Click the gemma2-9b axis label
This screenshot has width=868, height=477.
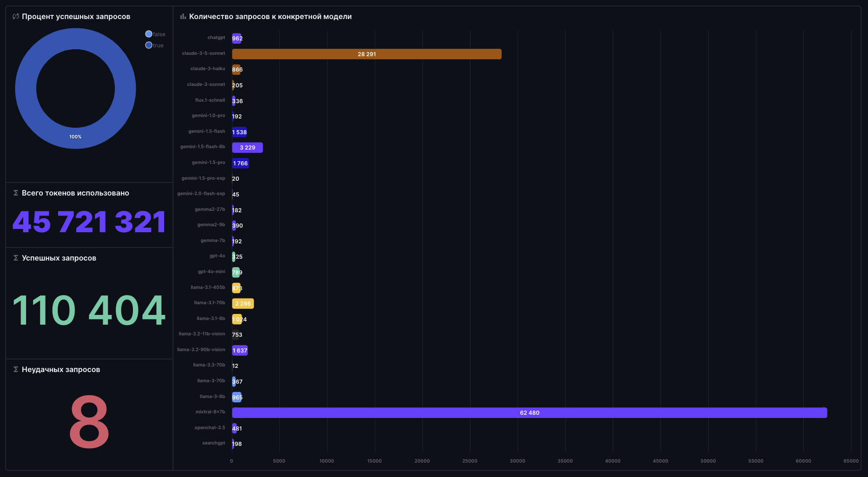(211, 225)
